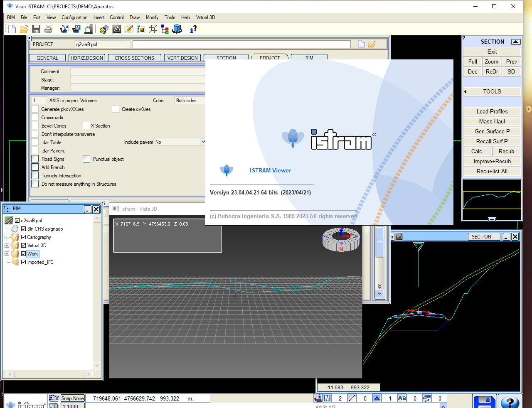Click the graph icon in the SECTION window title bar
Viewport: 532px width, 408px height.
[399, 236]
